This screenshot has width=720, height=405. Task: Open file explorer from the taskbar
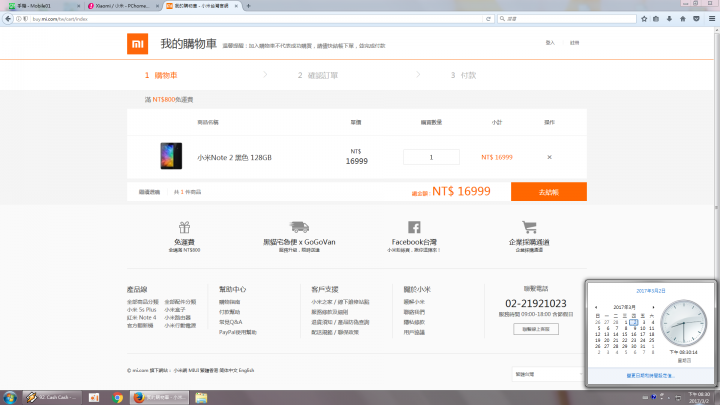click(x=201, y=398)
